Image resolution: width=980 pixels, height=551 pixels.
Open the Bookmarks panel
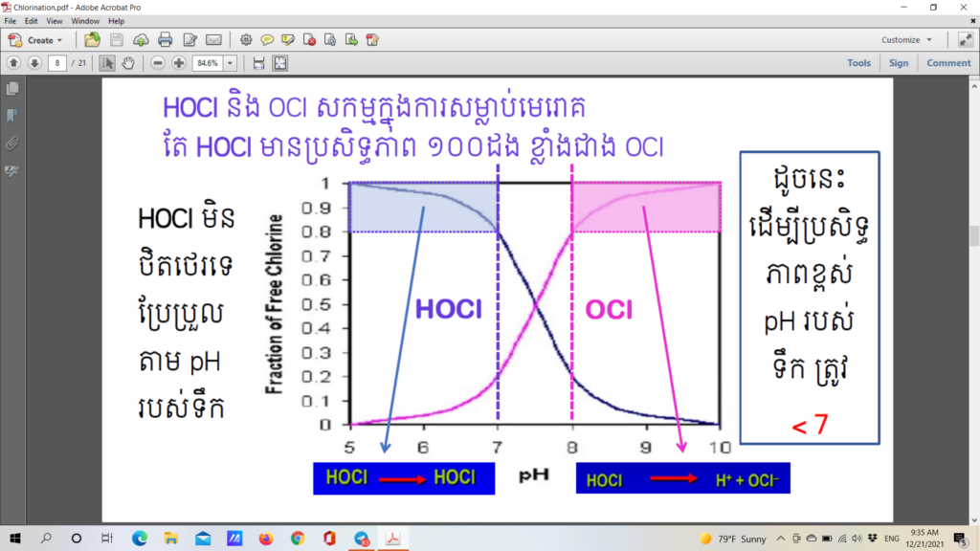point(12,116)
